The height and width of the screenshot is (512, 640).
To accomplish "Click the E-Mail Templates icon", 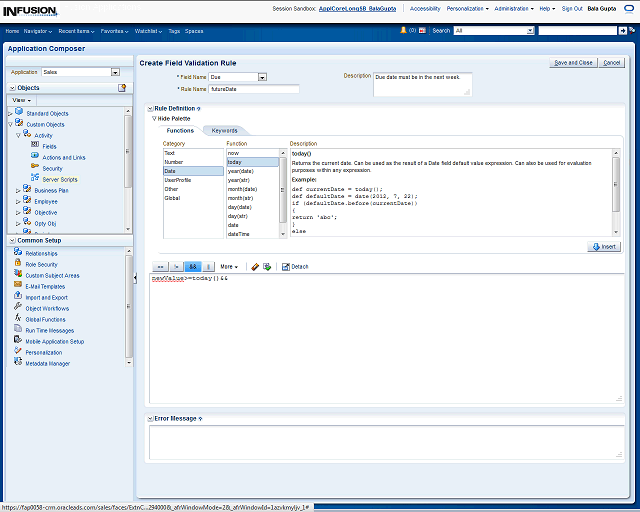I will click(17, 286).
